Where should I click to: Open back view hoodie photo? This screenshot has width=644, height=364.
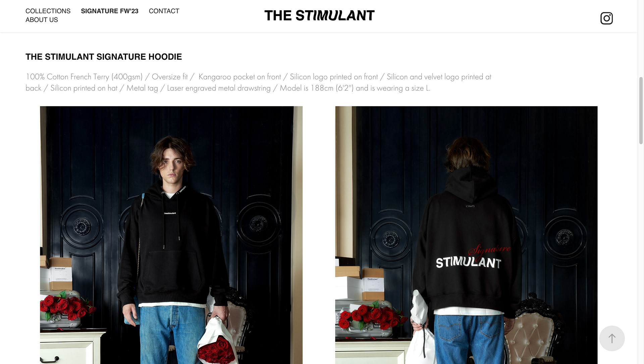tap(466, 235)
